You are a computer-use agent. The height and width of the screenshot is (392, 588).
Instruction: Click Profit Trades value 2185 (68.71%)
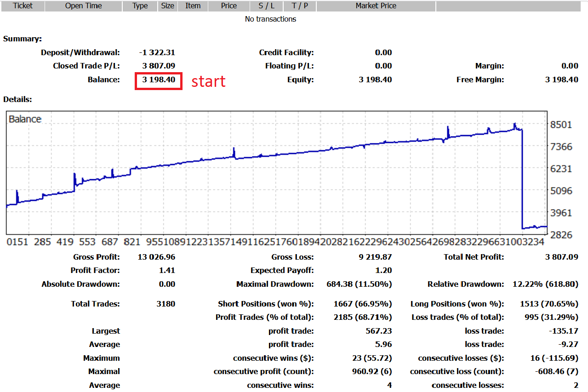363,318
